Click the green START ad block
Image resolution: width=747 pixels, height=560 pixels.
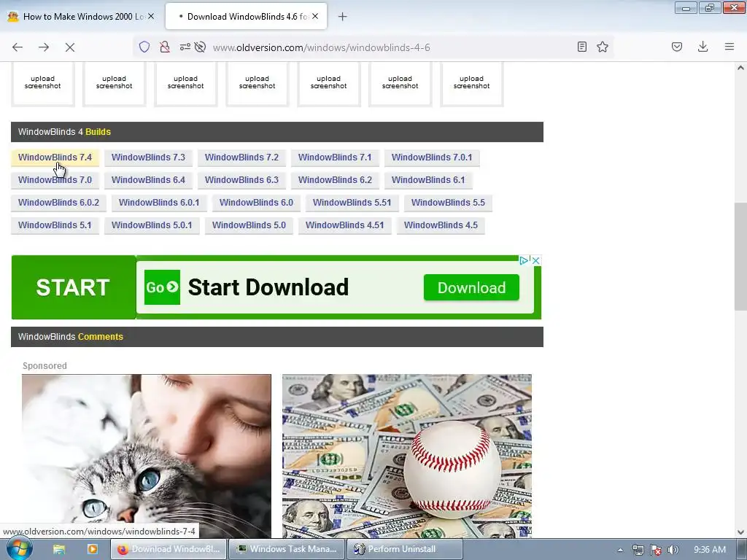click(74, 287)
